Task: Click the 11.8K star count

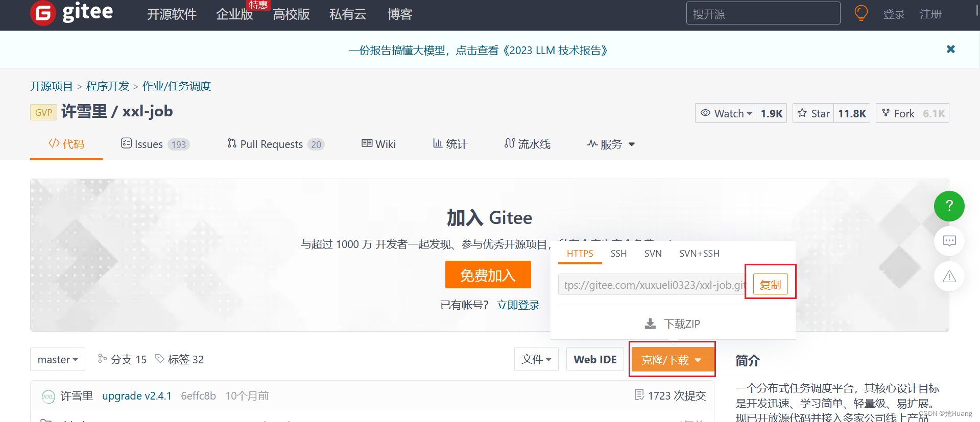Action: [x=852, y=113]
